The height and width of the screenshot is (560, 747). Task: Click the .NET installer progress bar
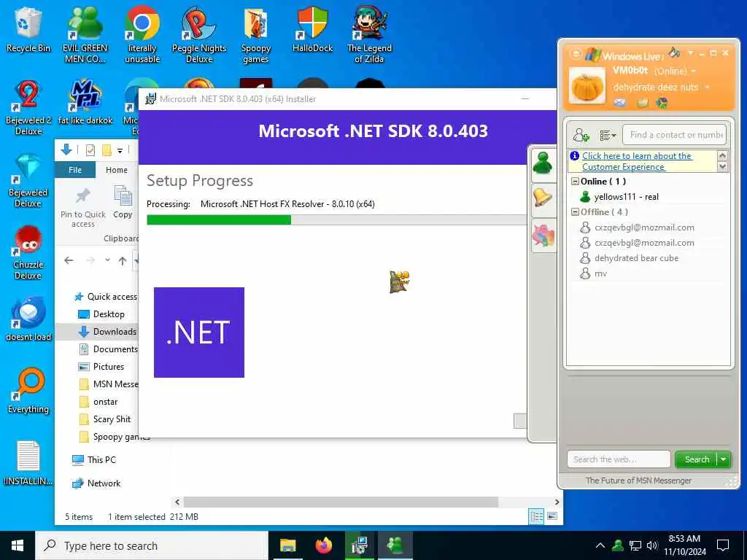click(336, 220)
